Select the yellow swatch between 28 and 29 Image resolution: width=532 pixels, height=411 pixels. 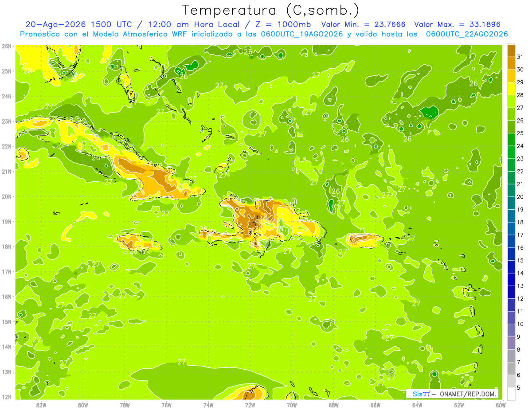tap(511, 89)
